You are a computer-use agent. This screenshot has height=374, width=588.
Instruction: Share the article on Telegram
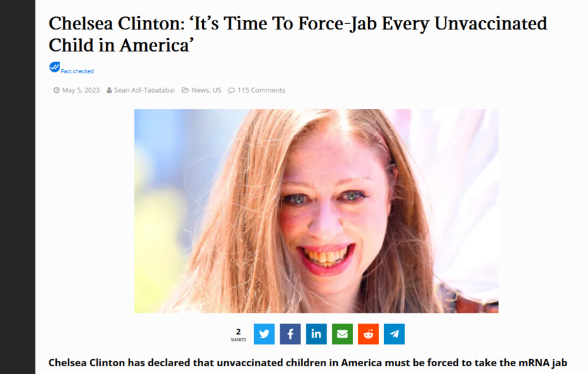pyautogui.click(x=394, y=334)
